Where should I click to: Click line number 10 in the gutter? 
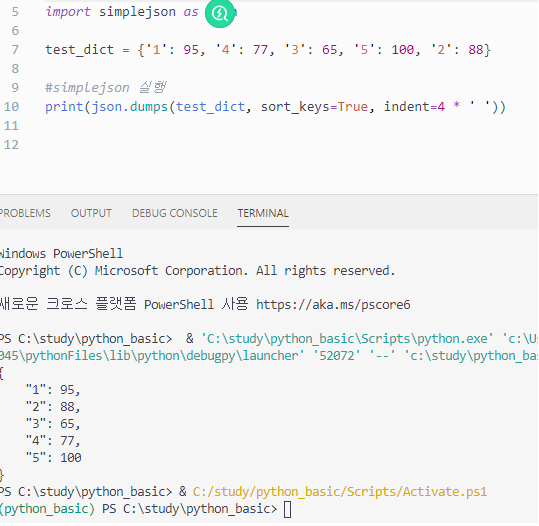[x=11, y=107]
